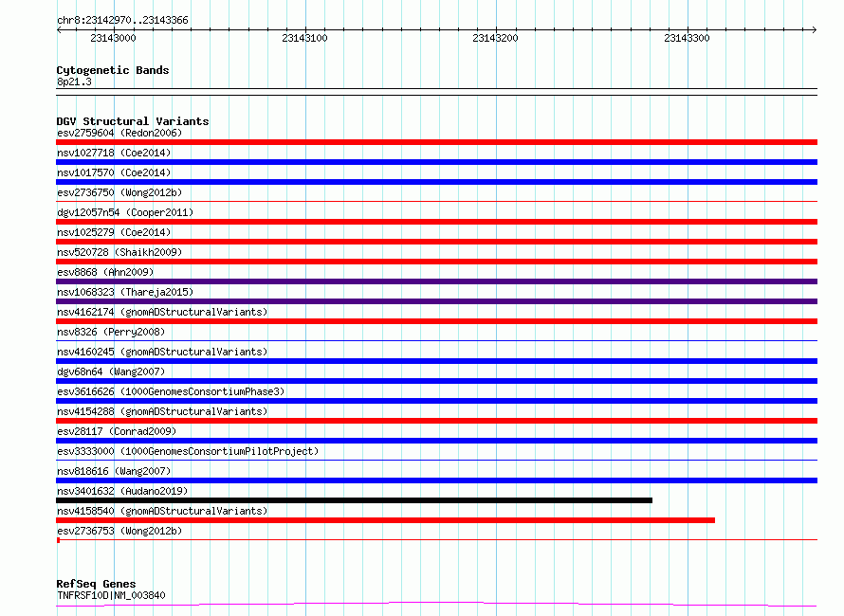Select the 23143100 ruler position label

click(x=304, y=38)
